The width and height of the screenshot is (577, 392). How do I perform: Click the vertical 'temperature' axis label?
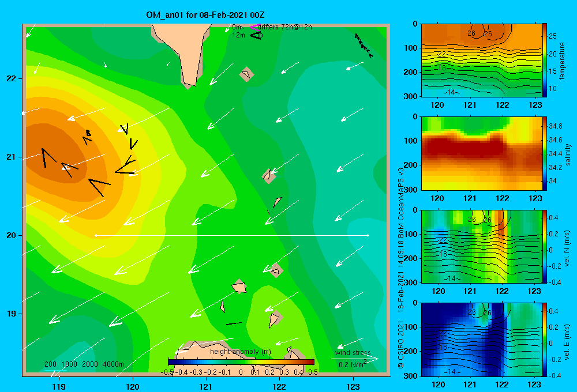(562, 61)
